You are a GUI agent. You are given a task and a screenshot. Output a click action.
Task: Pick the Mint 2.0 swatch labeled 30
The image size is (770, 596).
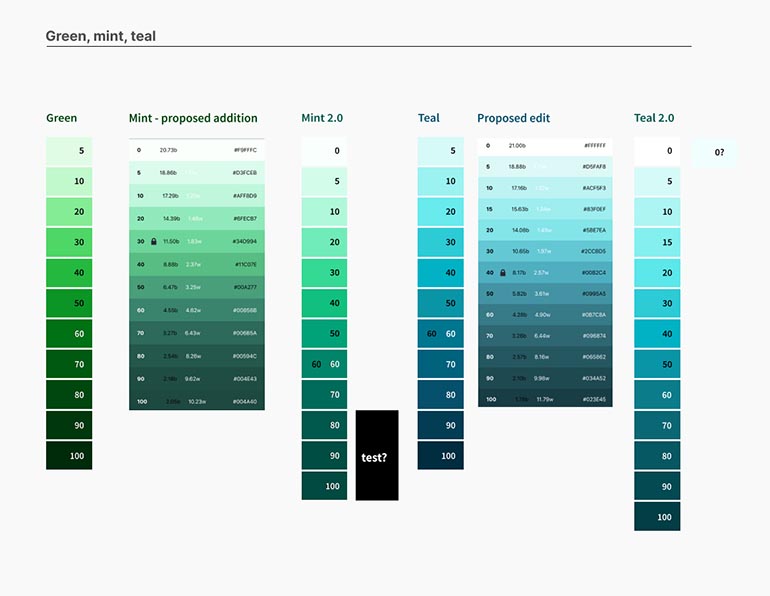(x=324, y=273)
